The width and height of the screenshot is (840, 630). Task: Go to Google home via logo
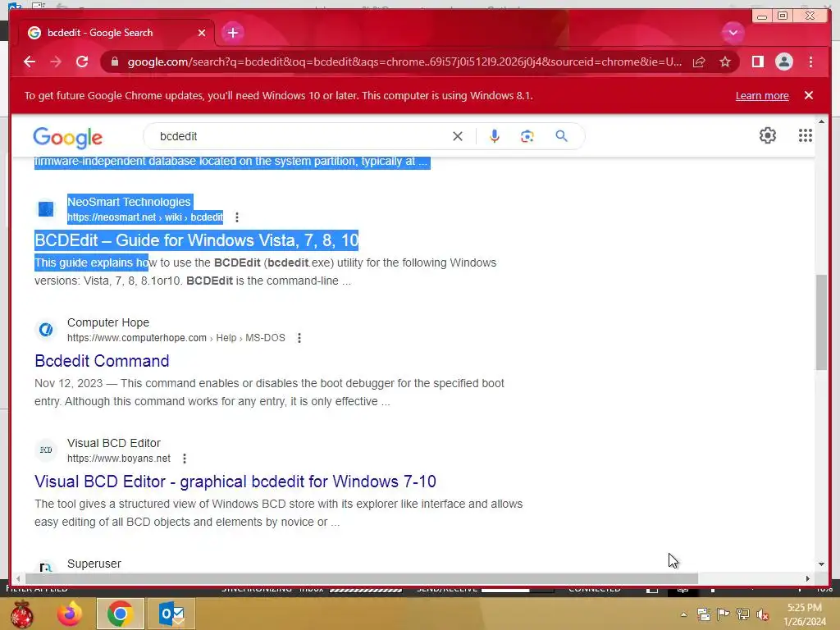click(x=67, y=138)
